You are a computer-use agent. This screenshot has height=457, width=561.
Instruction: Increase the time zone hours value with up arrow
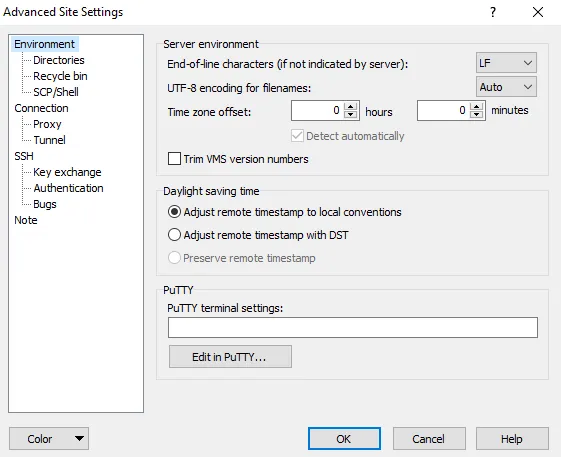click(351, 106)
